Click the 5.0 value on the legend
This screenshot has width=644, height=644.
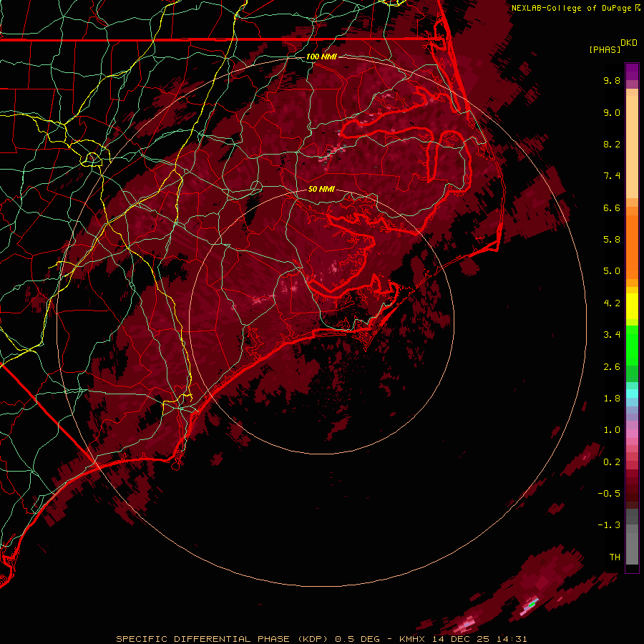(x=612, y=271)
